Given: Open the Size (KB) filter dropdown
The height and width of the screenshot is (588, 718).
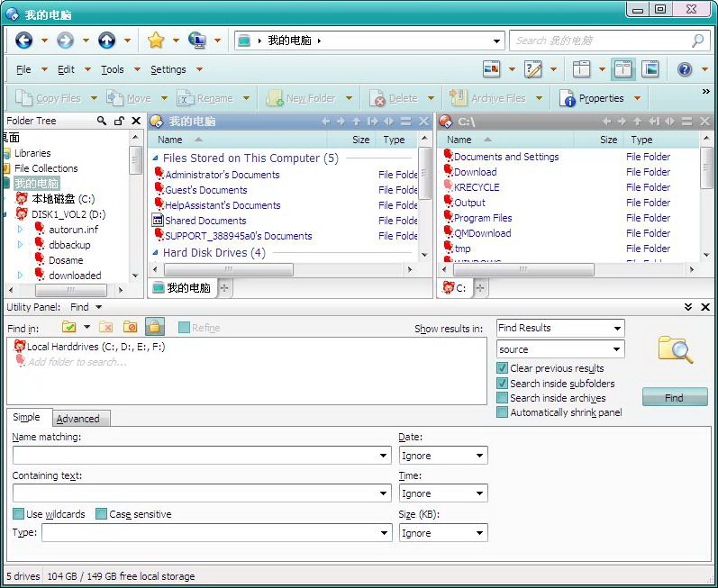Looking at the screenshot, I should 442,533.
